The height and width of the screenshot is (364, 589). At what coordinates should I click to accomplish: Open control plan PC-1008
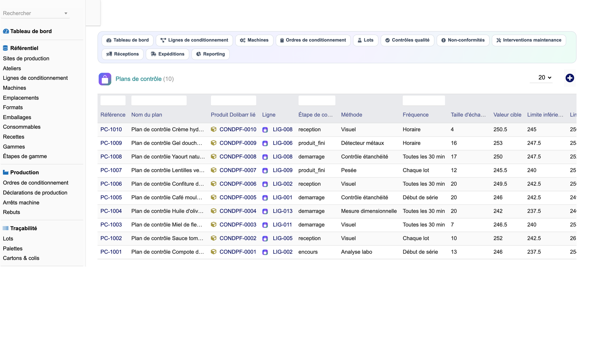coord(111,157)
